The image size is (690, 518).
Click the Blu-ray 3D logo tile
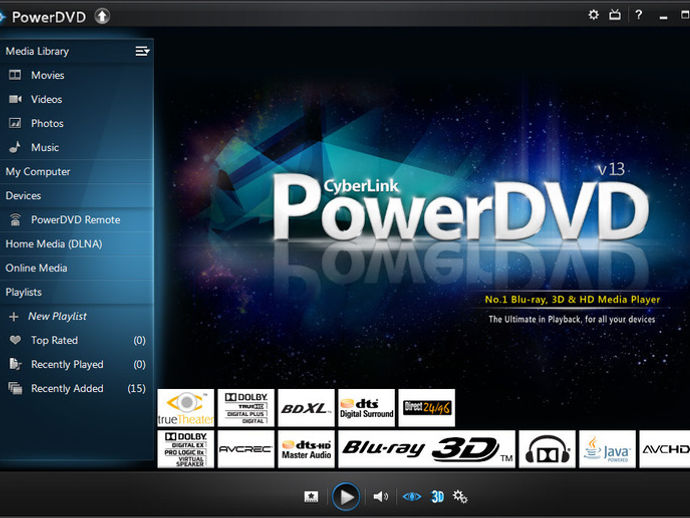point(426,449)
